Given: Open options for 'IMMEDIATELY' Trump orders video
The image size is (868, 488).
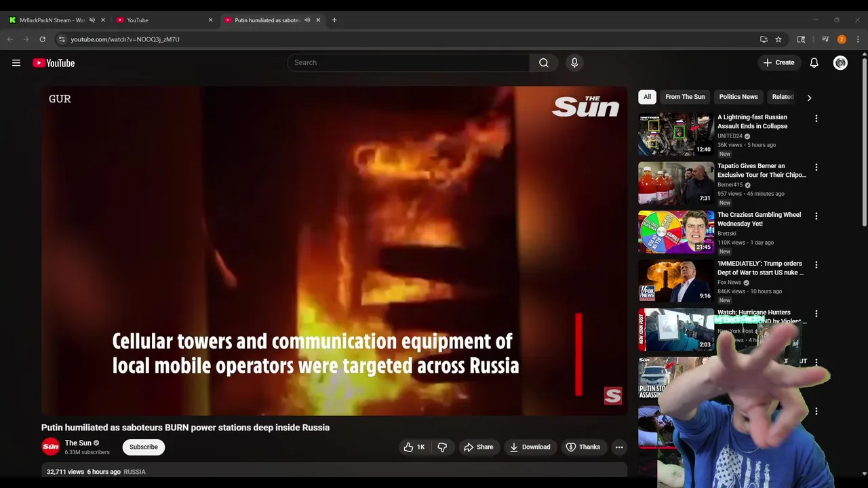Looking at the screenshot, I should (x=816, y=264).
